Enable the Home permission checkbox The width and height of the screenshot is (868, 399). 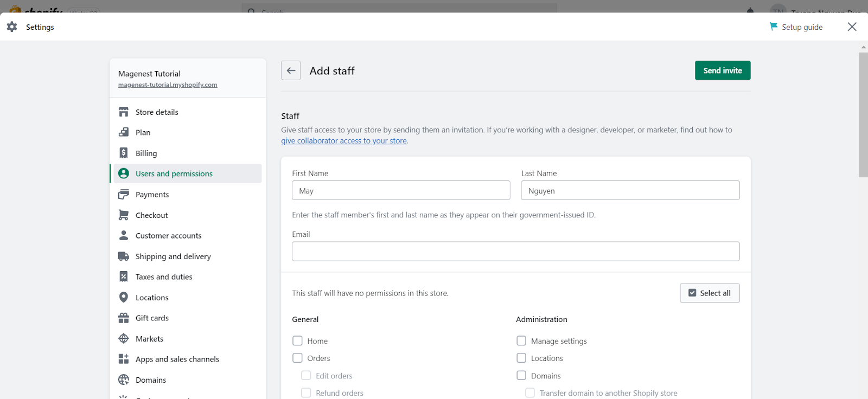pos(297,341)
